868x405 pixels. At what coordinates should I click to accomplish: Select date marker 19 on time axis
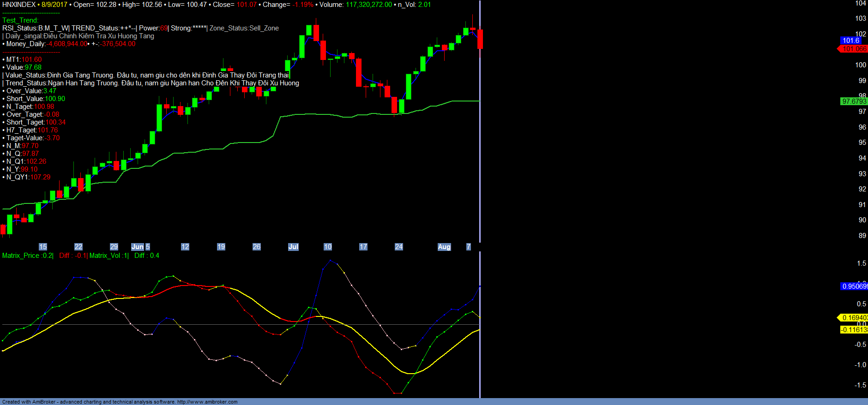tap(221, 247)
